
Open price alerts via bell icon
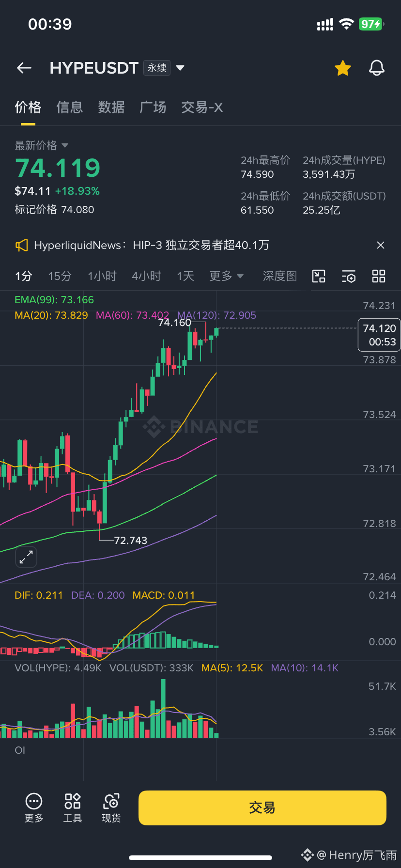[x=377, y=68]
